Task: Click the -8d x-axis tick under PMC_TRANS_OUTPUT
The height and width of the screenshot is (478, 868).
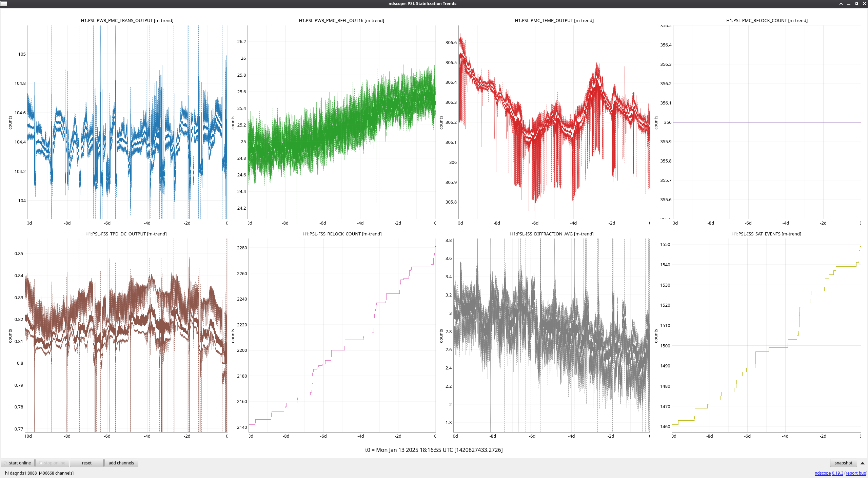Action: pyautogui.click(x=67, y=223)
